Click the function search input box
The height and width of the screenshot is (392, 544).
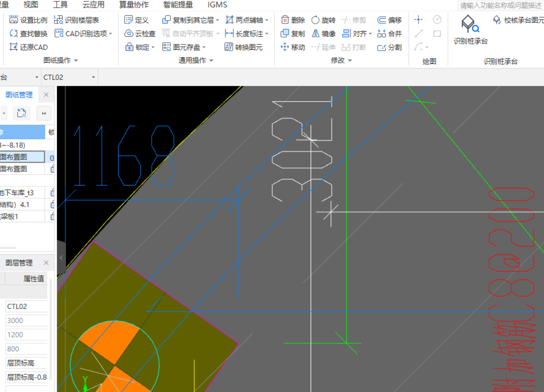click(x=501, y=5)
